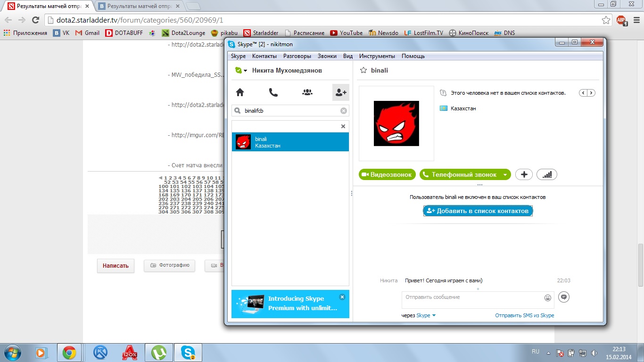Click the add contact icon in Skype
Screen dimensions: 644x362
341,92
